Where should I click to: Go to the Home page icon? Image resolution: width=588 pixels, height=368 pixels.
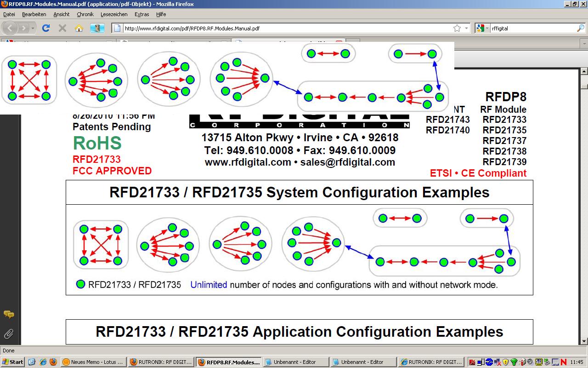coord(79,28)
